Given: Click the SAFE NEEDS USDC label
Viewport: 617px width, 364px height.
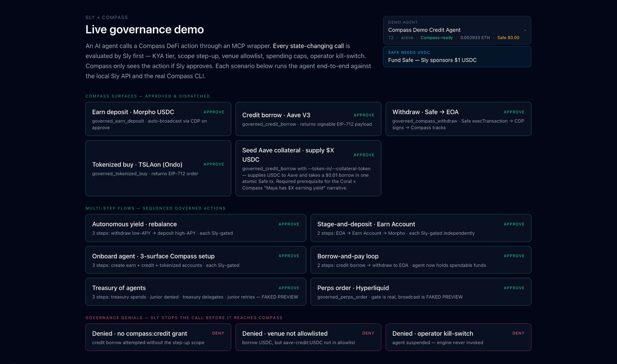Looking at the screenshot, I should pos(409,52).
